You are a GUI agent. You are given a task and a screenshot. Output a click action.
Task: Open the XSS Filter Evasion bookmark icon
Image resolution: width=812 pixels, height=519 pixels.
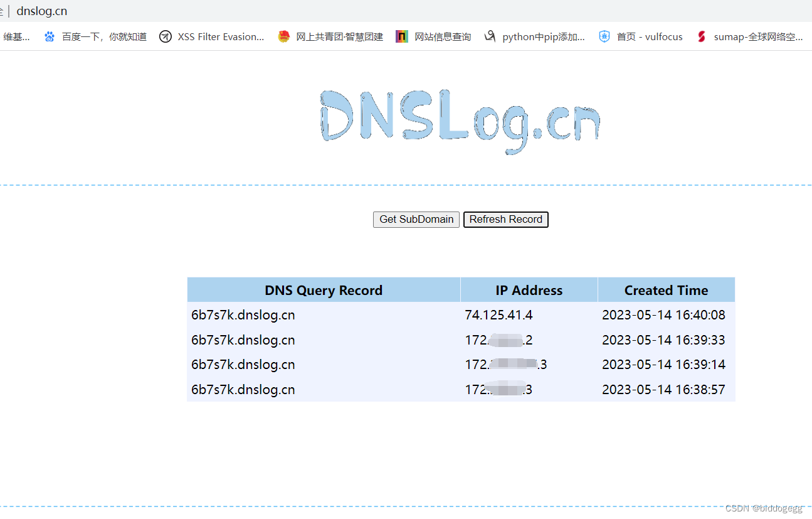[166, 37]
